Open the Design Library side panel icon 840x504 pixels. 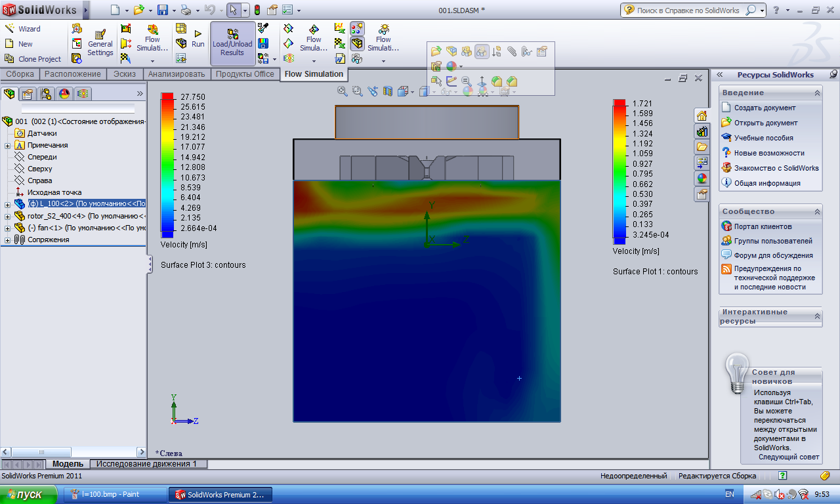point(702,131)
